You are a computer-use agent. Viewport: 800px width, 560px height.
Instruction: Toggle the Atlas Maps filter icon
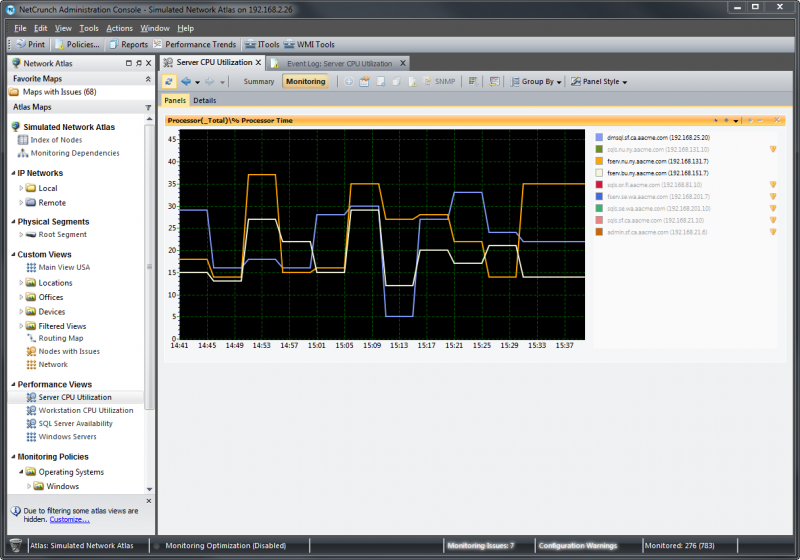coord(148,108)
